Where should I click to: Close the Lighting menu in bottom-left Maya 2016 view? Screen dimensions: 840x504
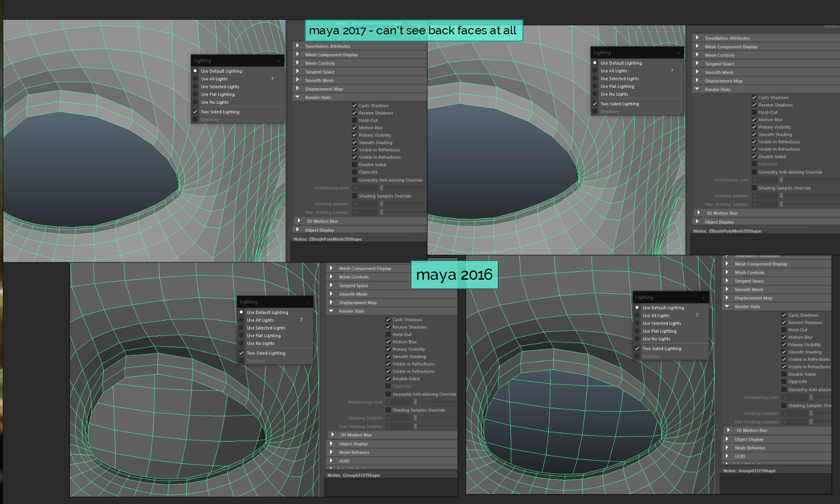(308, 302)
